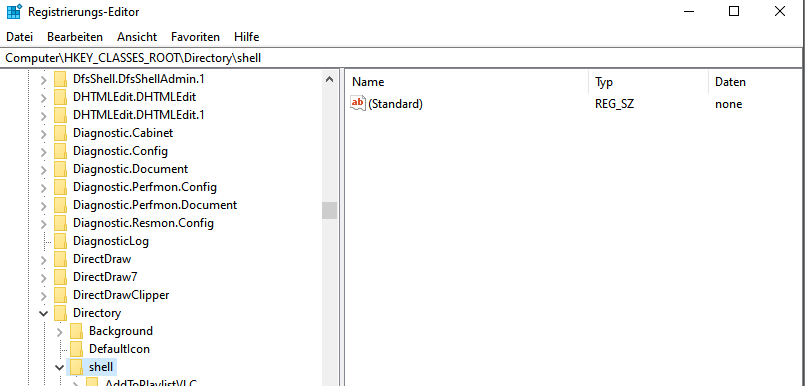Expand the DirectDrawClipper key
The height and width of the screenshot is (386, 805).
click(x=44, y=295)
